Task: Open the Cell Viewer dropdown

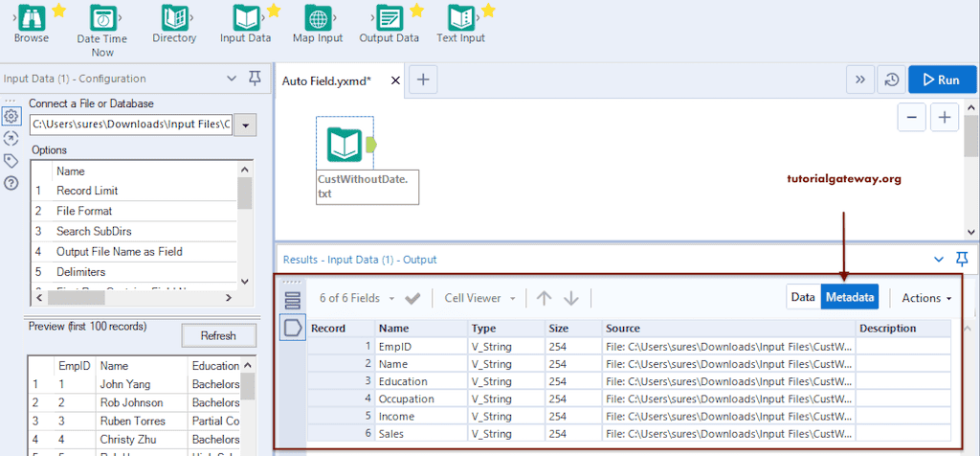Action: pyautogui.click(x=480, y=298)
